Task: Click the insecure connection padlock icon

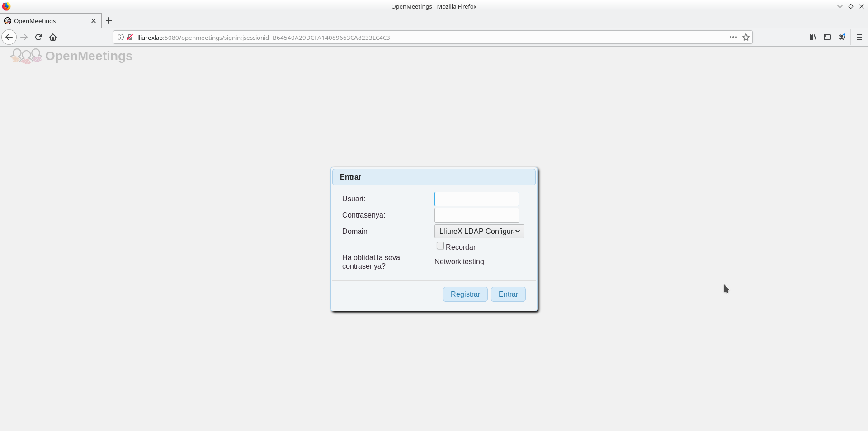Action: (x=130, y=37)
